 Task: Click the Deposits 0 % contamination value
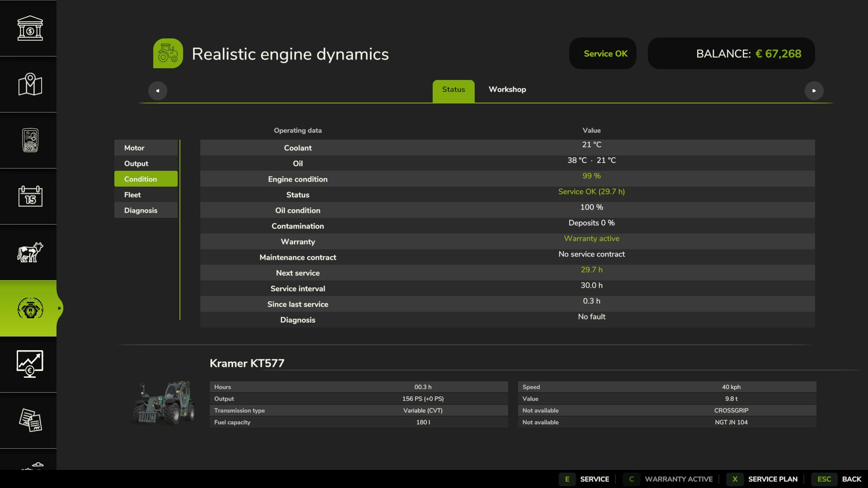[591, 223]
